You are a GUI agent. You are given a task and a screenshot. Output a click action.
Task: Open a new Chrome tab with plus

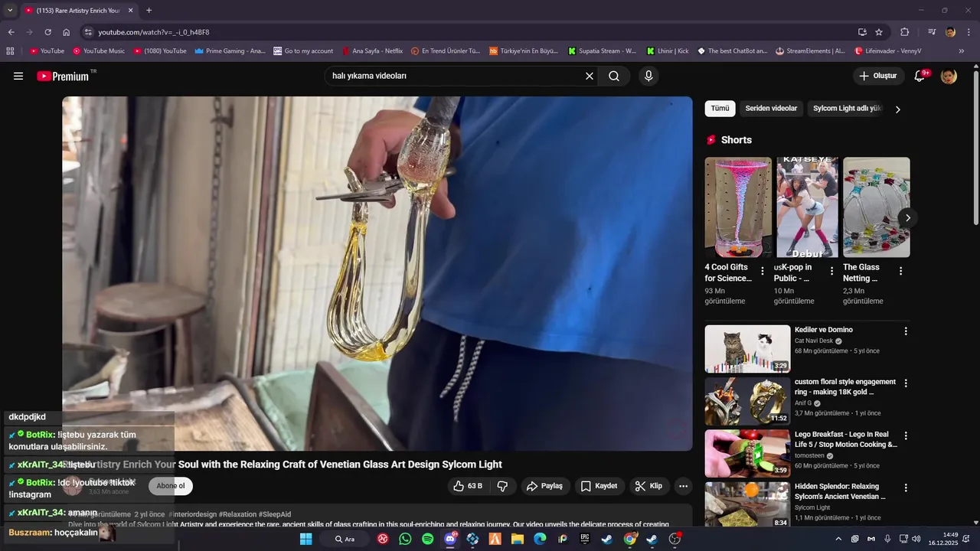pos(149,11)
